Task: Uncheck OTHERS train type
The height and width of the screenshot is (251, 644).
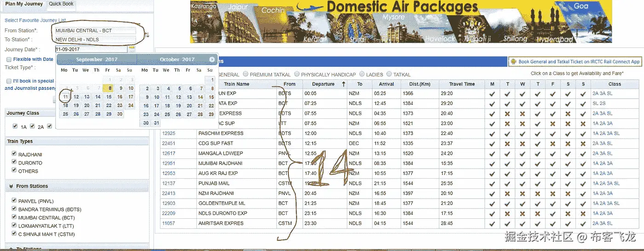Action: 14,171
